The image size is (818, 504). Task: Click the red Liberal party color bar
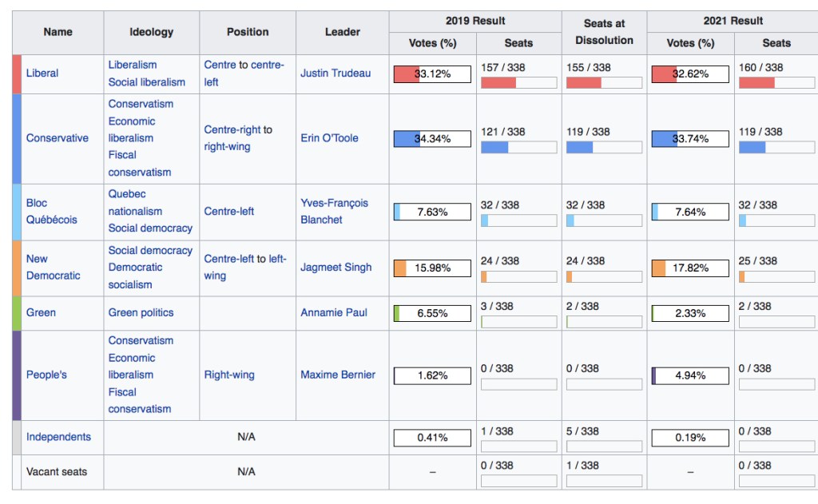point(17,73)
